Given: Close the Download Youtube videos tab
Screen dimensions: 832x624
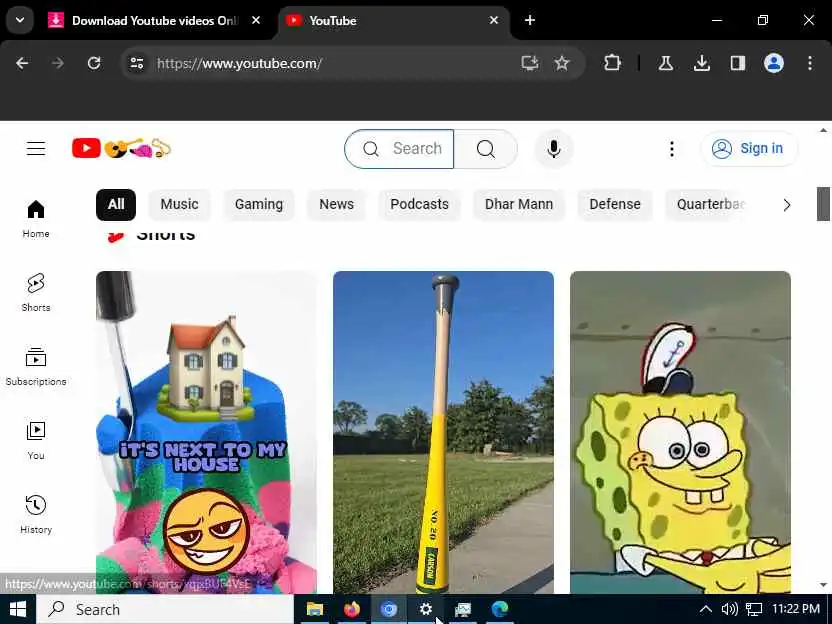Looking at the screenshot, I should coord(256,20).
